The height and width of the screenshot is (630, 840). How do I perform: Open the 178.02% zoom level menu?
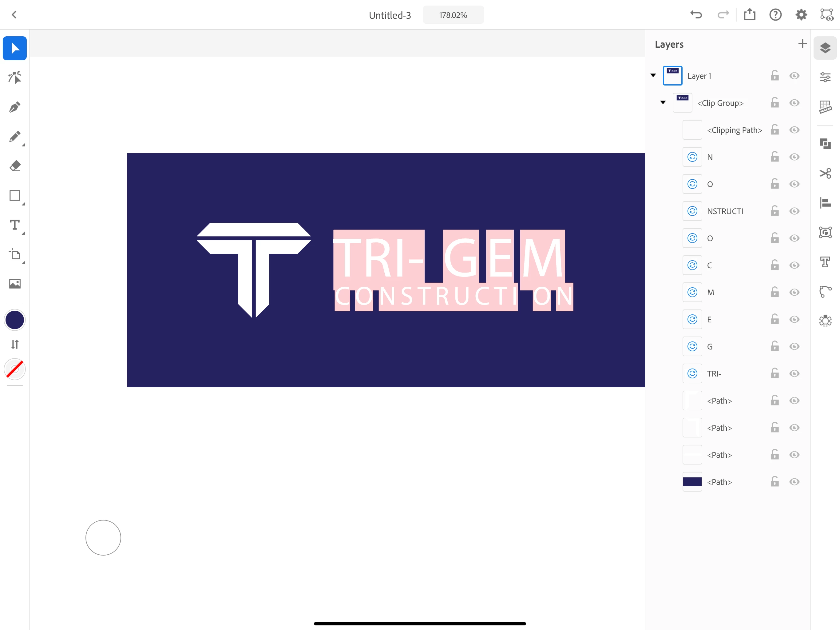point(453,15)
